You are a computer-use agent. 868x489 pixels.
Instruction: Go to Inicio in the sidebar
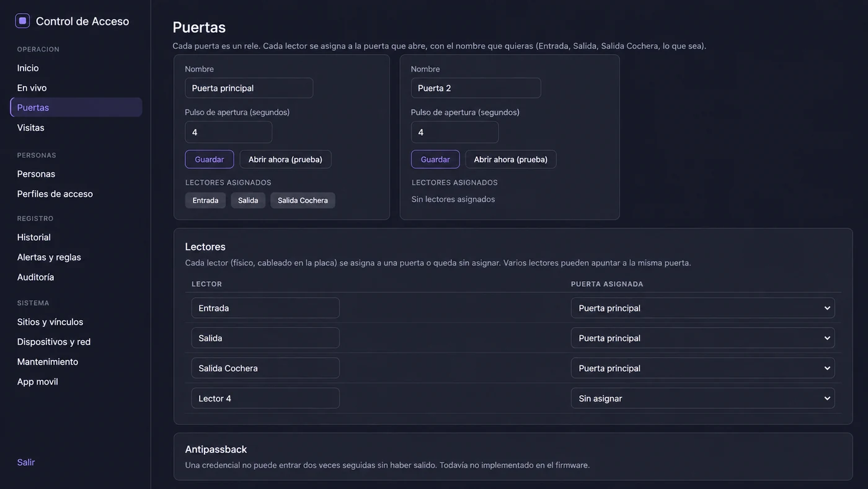(28, 68)
